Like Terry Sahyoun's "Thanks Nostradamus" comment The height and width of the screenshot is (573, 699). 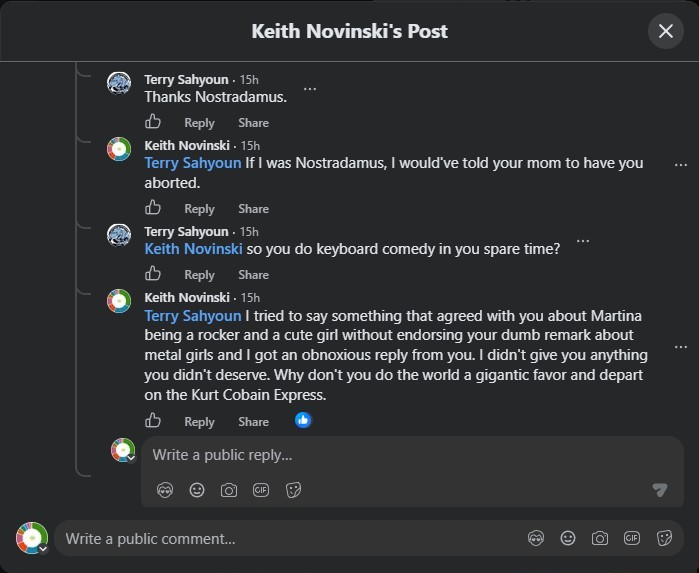(x=153, y=121)
